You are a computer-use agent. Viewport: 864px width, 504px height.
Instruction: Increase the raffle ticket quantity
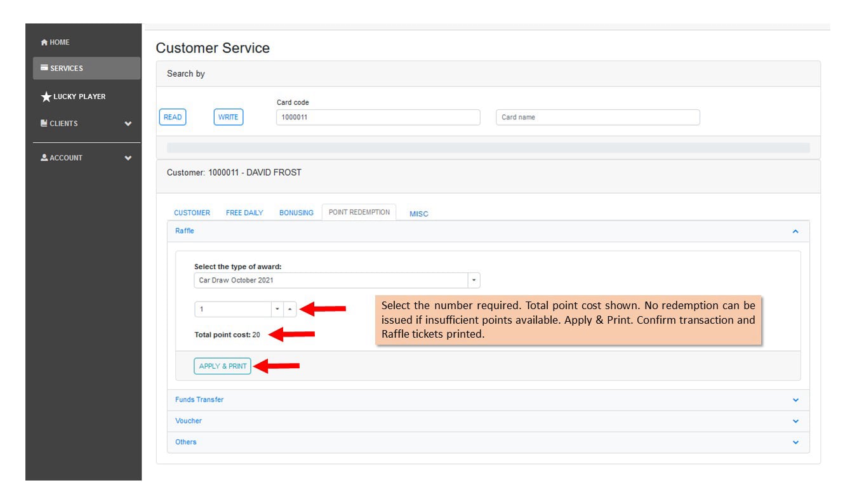[290, 309]
